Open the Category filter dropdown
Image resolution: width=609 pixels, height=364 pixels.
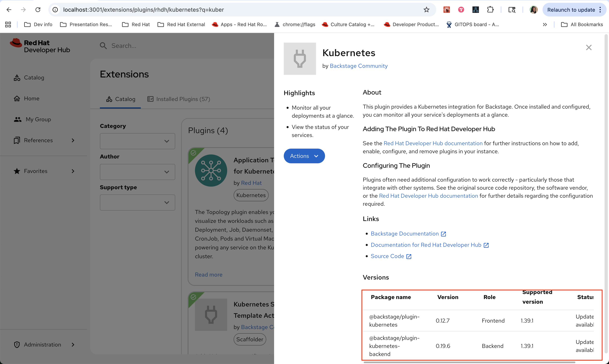pyautogui.click(x=137, y=141)
